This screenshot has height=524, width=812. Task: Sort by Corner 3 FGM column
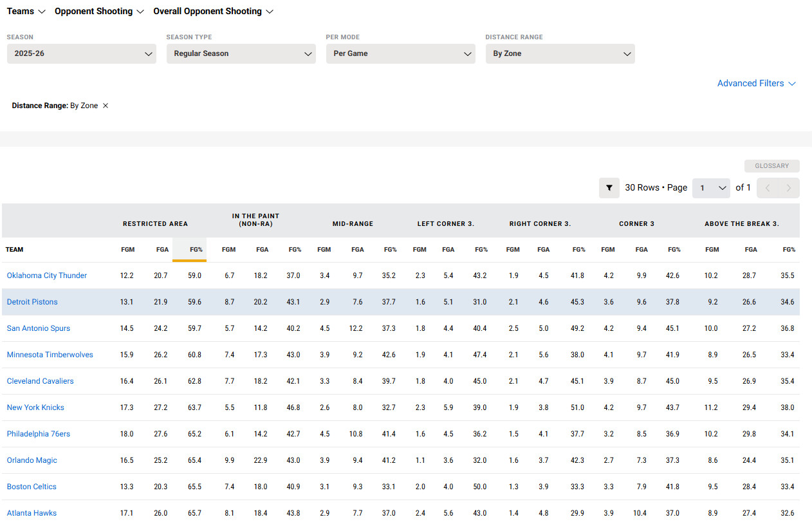point(608,250)
